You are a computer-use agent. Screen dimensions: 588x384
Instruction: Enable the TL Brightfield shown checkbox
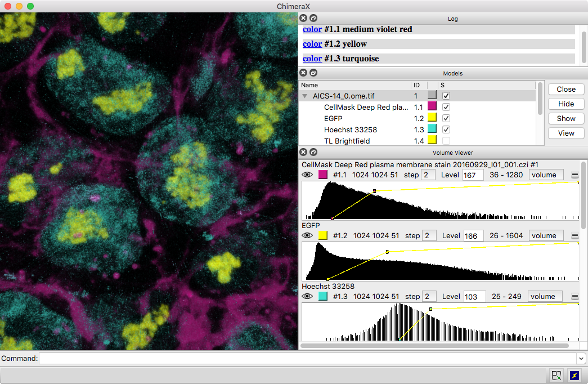tap(446, 141)
